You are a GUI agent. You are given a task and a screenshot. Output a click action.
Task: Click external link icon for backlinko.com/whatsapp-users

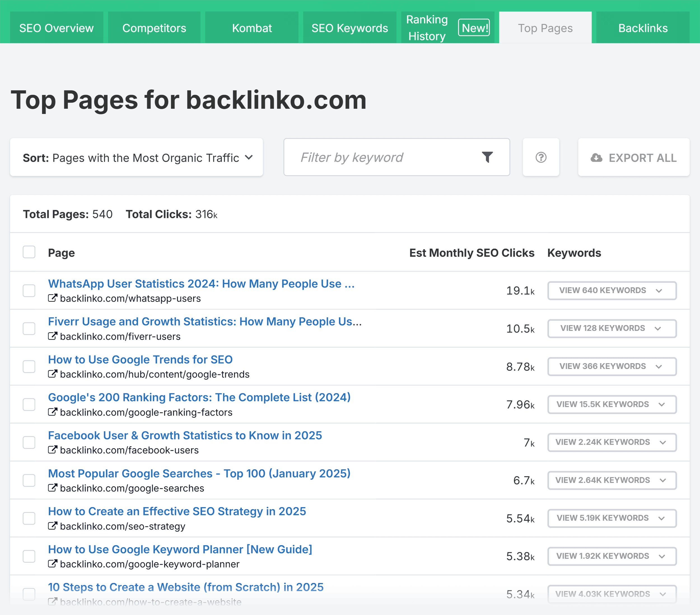[53, 298]
